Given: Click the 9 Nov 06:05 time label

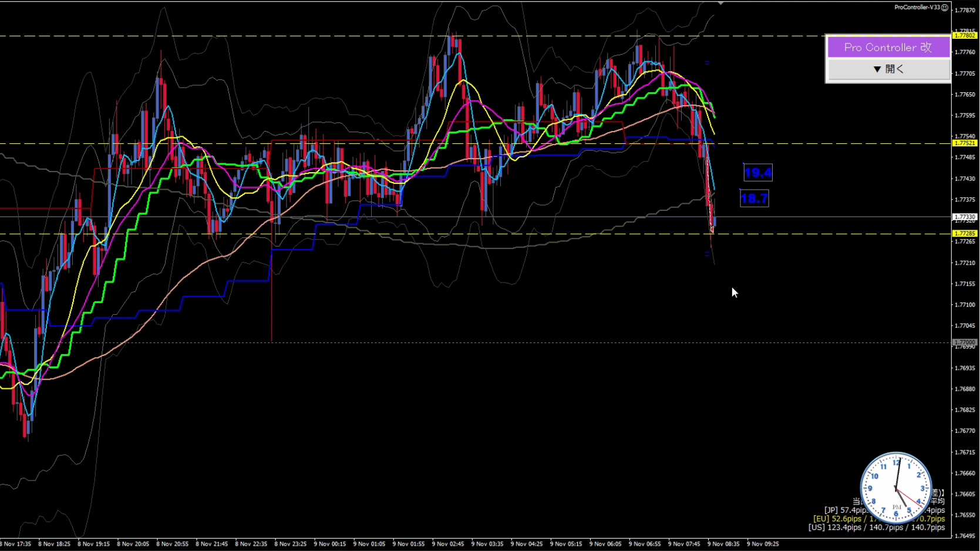Looking at the screenshot, I should [x=605, y=544].
